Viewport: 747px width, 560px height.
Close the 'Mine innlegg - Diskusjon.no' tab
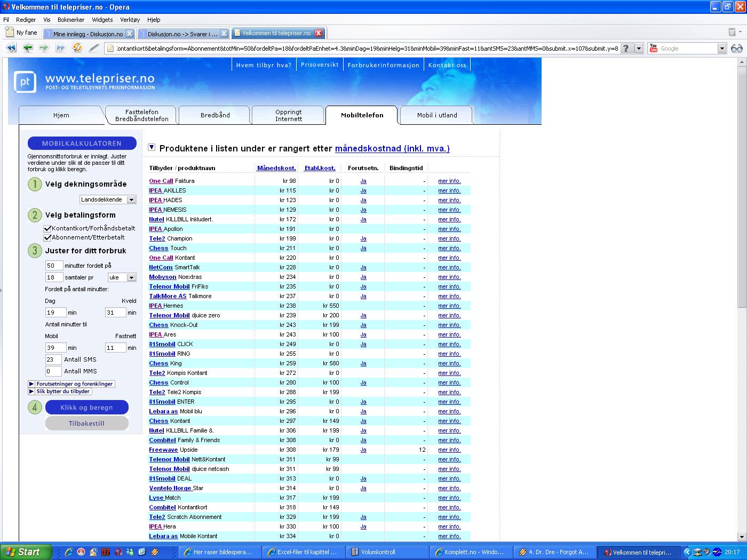tap(130, 34)
